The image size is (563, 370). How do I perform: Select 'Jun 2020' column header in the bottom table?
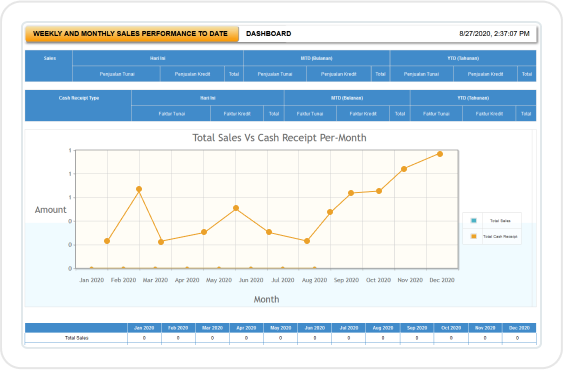pyautogui.click(x=315, y=328)
